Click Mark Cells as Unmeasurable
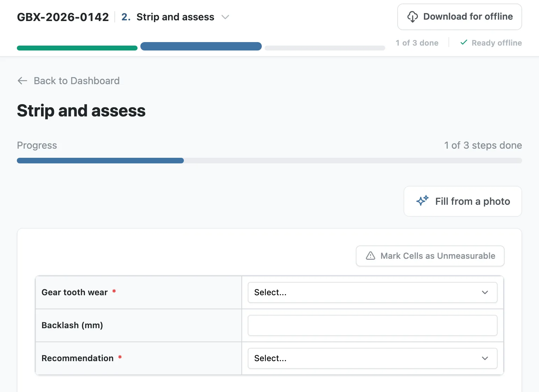The height and width of the screenshot is (392, 539). (430, 256)
